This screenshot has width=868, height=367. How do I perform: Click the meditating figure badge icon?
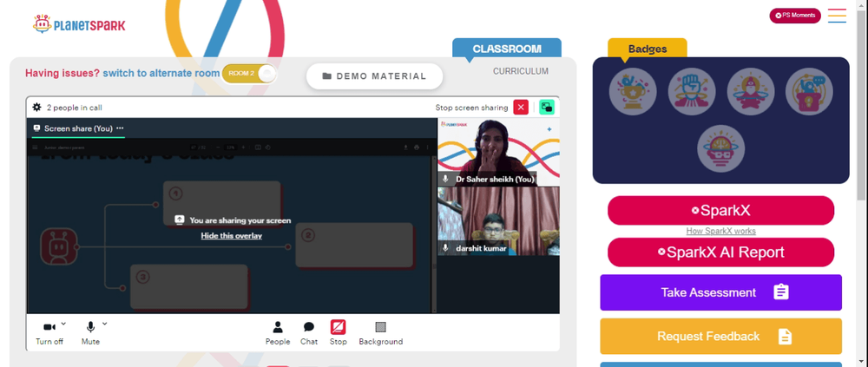click(750, 91)
